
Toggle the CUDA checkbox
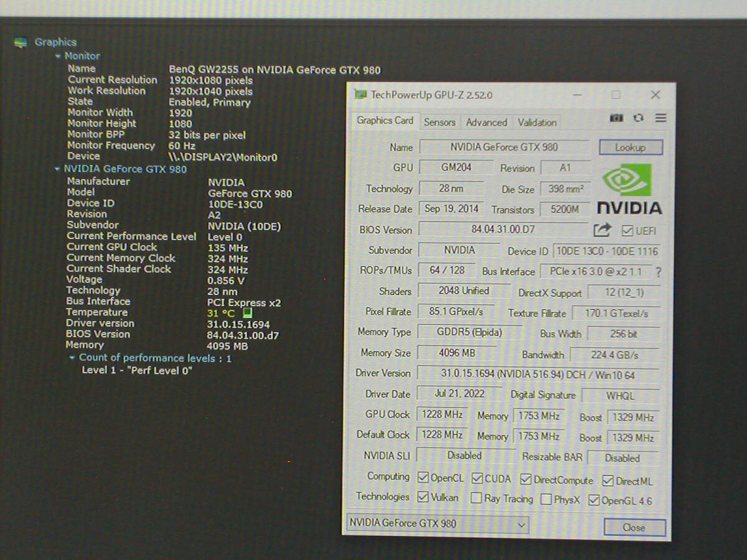[x=477, y=478]
